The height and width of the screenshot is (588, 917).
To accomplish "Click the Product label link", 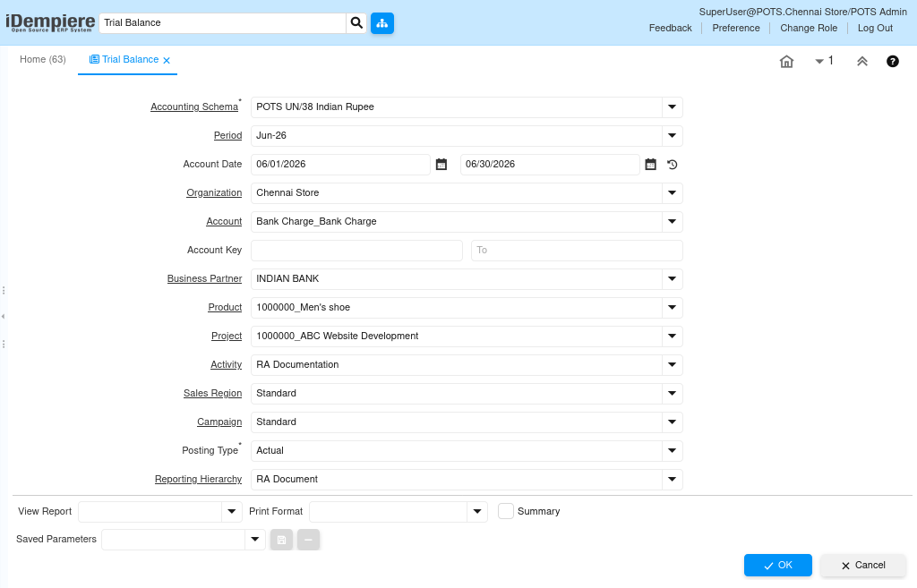I will (225, 308).
